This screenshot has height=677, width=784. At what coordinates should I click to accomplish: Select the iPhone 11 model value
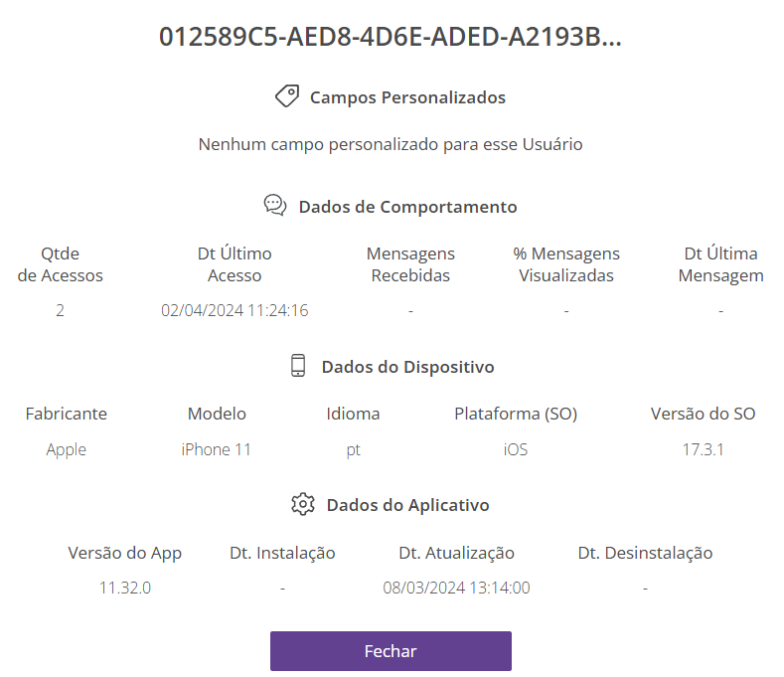(217, 449)
